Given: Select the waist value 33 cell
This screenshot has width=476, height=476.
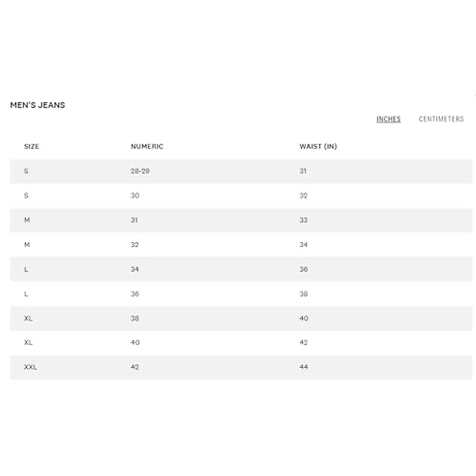Looking at the screenshot, I should (x=303, y=220).
